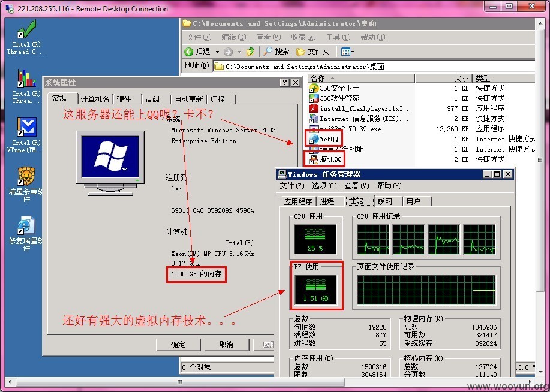Viewport: 550px width, 392px height.
Task: Open 文件(F) menu in 任务管理器
Action: (292, 186)
